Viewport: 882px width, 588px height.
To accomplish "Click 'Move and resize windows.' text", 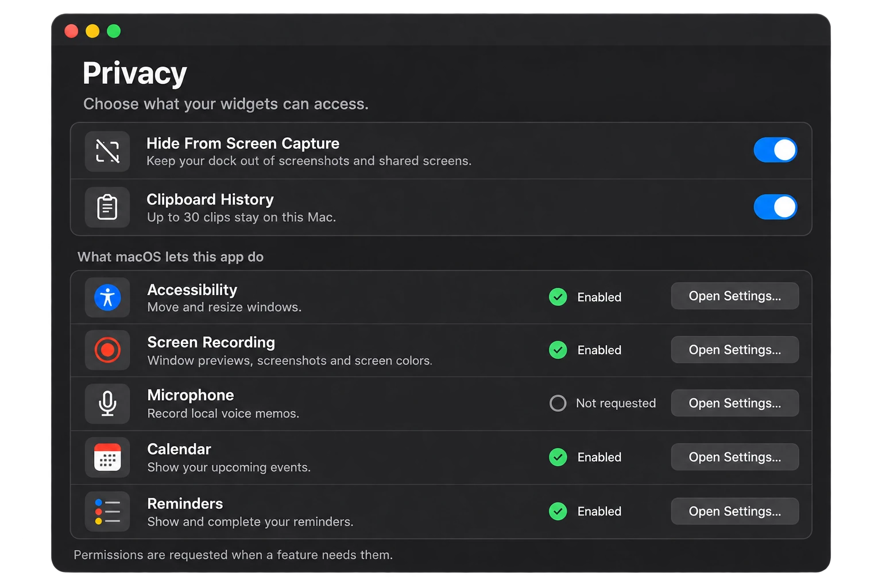I will (225, 307).
